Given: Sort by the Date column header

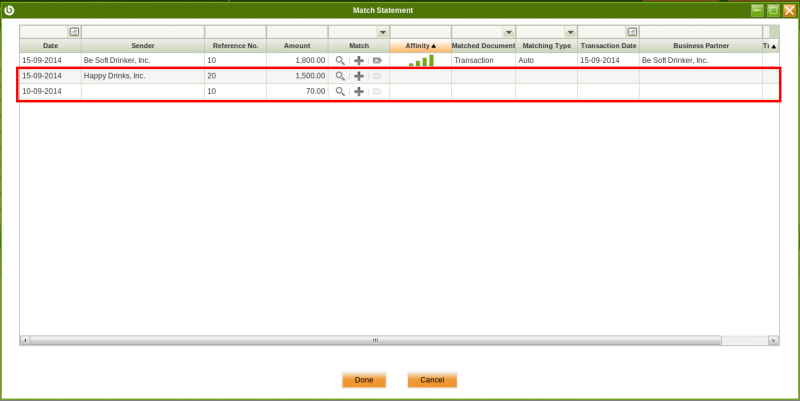Looking at the screenshot, I should point(51,45).
